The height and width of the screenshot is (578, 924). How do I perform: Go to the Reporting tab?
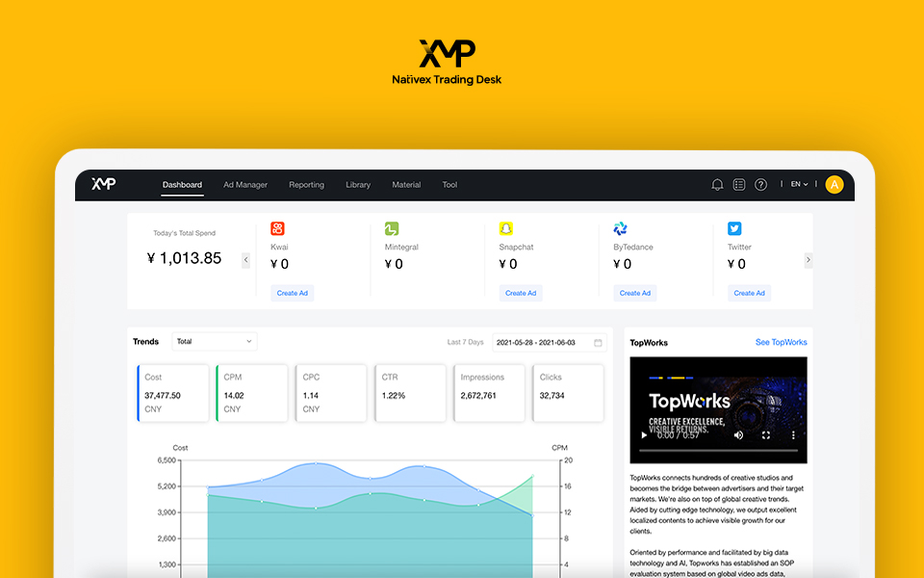pos(306,185)
